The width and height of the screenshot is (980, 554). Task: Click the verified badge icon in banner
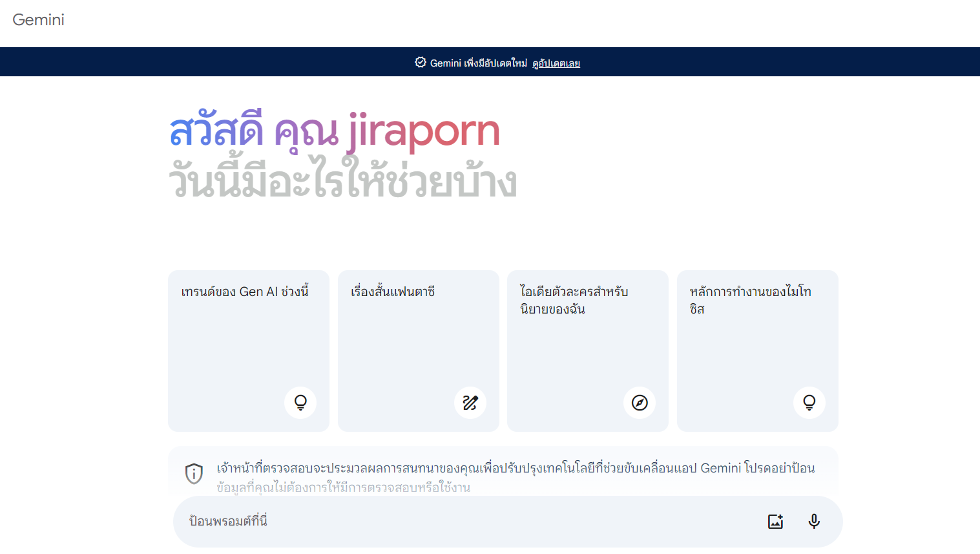pyautogui.click(x=421, y=62)
